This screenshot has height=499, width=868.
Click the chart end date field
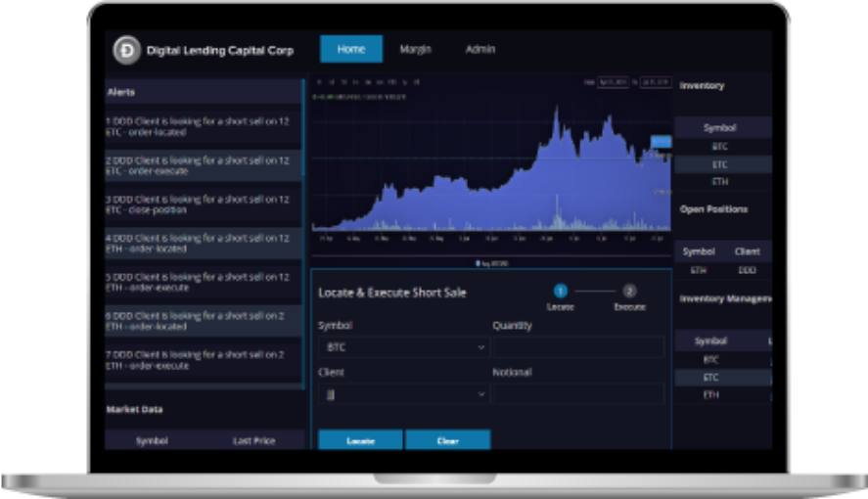tap(655, 84)
